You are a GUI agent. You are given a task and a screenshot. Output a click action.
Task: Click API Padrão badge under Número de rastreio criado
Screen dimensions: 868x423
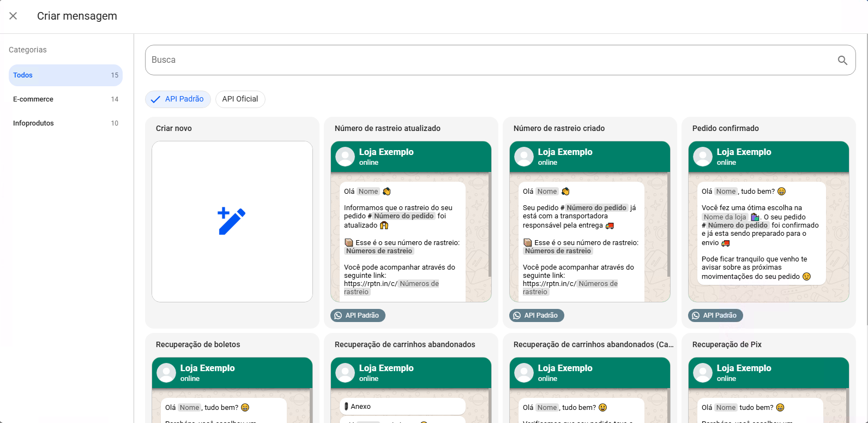pyautogui.click(x=537, y=315)
